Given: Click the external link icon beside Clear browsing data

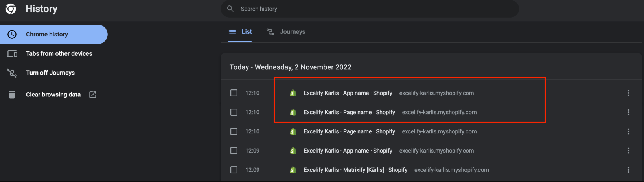Looking at the screenshot, I should (93, 95).
